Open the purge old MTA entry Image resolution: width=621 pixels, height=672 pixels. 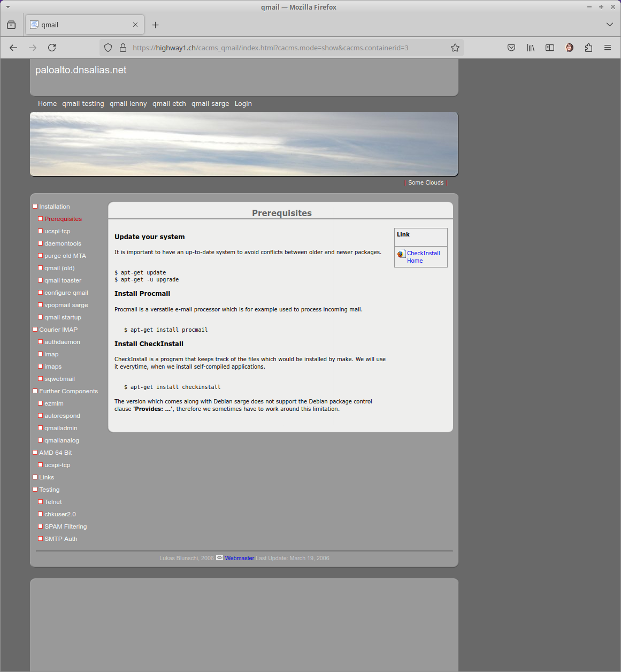[x=65, y=256]
